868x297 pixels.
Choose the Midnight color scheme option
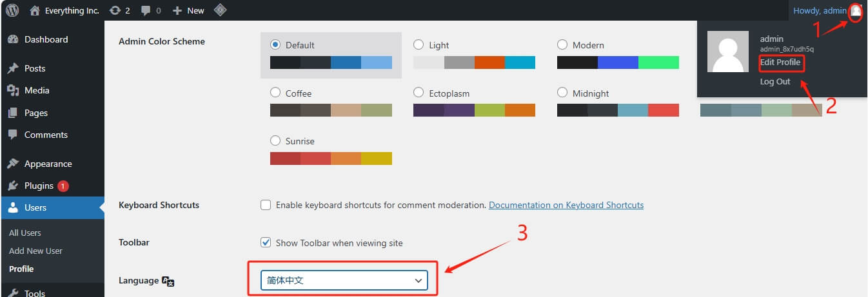(562, 93)
